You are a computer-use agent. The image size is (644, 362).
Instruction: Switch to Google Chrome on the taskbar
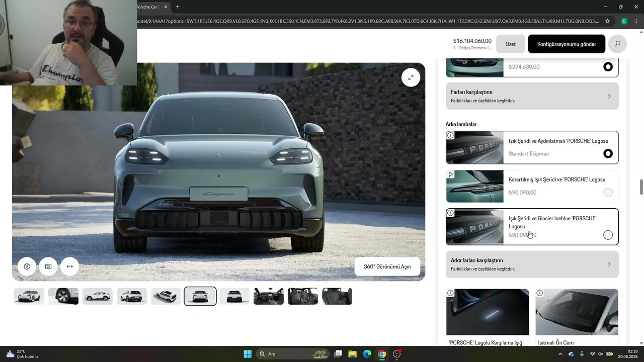382,354
